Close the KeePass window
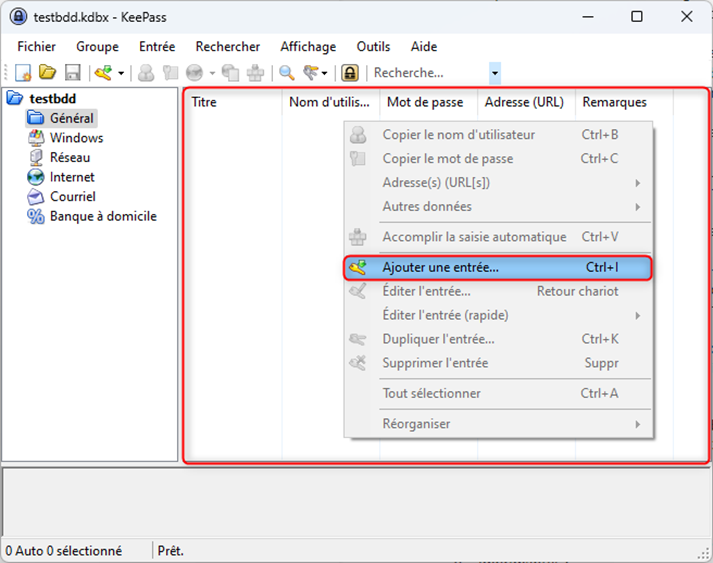 (x=686, y=17)
